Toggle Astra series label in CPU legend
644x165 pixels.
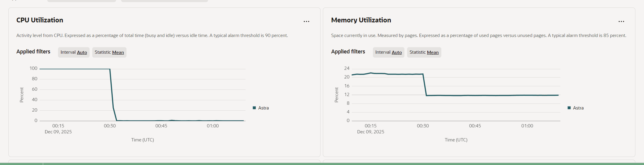click(x=263, y=108)
